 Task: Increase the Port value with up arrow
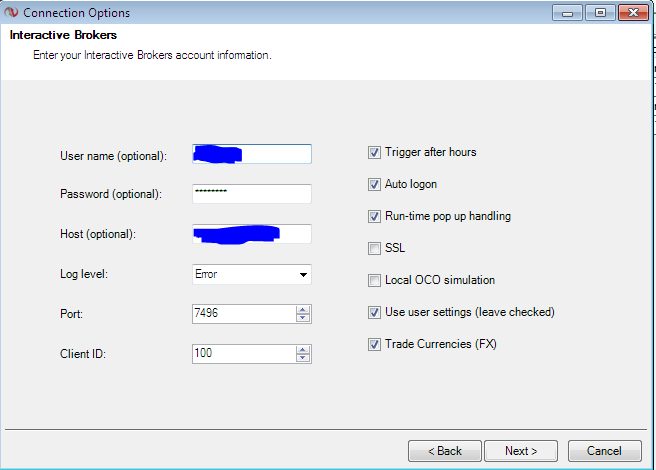coord(302,310)
